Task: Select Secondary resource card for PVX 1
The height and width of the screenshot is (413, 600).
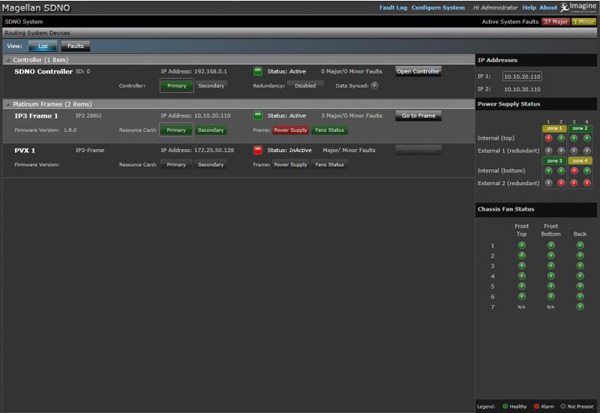Action: 211,165
